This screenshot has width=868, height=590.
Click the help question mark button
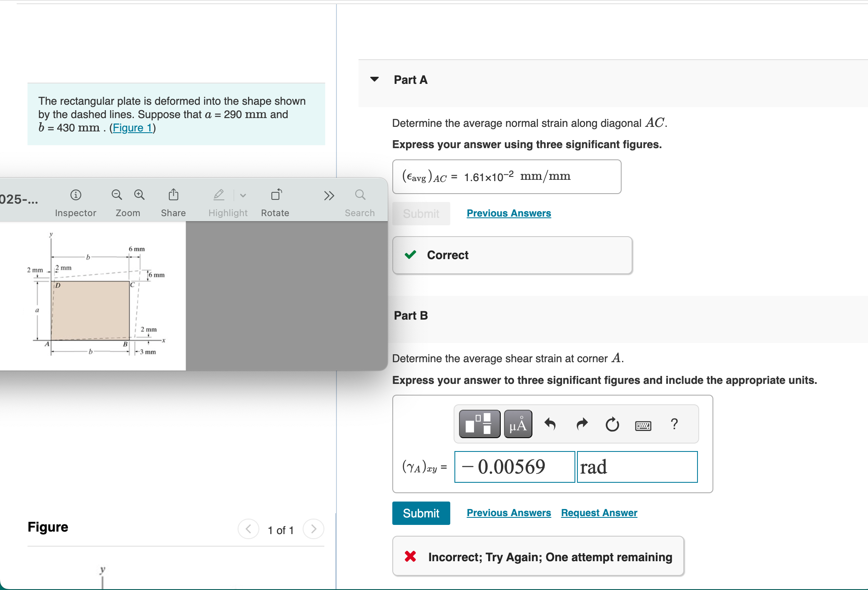[674, 424]
